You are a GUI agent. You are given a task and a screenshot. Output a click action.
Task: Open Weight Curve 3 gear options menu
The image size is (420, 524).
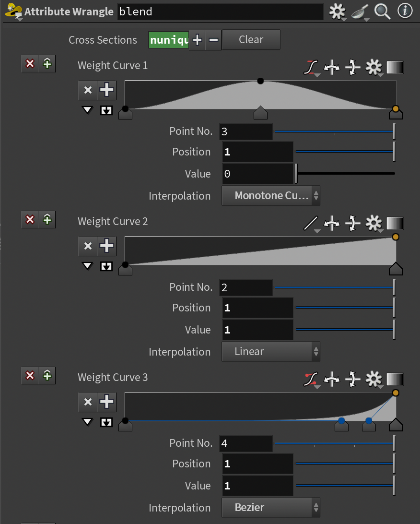[373, 380]
